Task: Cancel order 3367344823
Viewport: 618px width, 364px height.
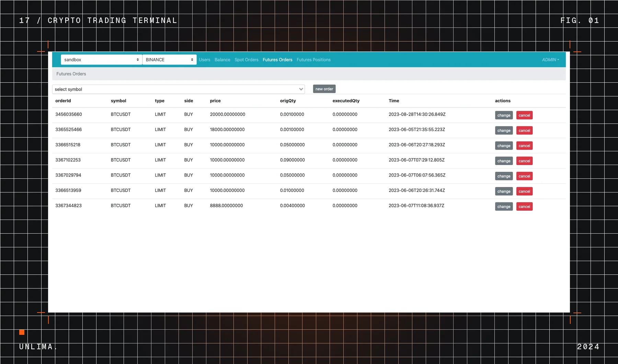Action: point(524,207)
